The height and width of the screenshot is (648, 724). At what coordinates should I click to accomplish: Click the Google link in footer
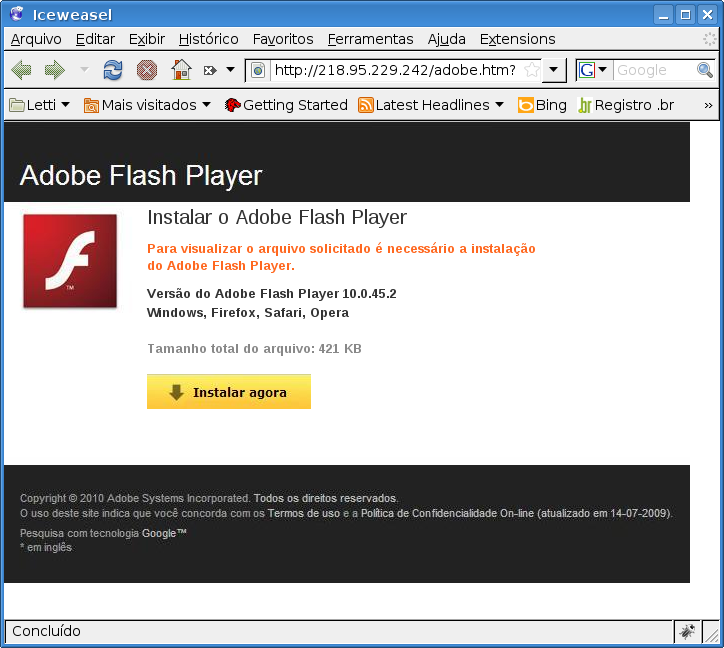click(163, 533)
